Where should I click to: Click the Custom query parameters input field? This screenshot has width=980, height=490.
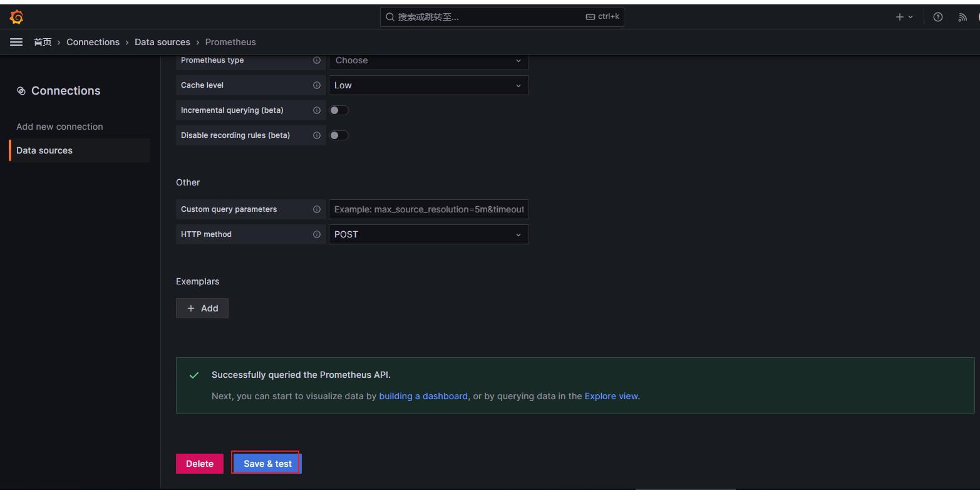point(428,209)
